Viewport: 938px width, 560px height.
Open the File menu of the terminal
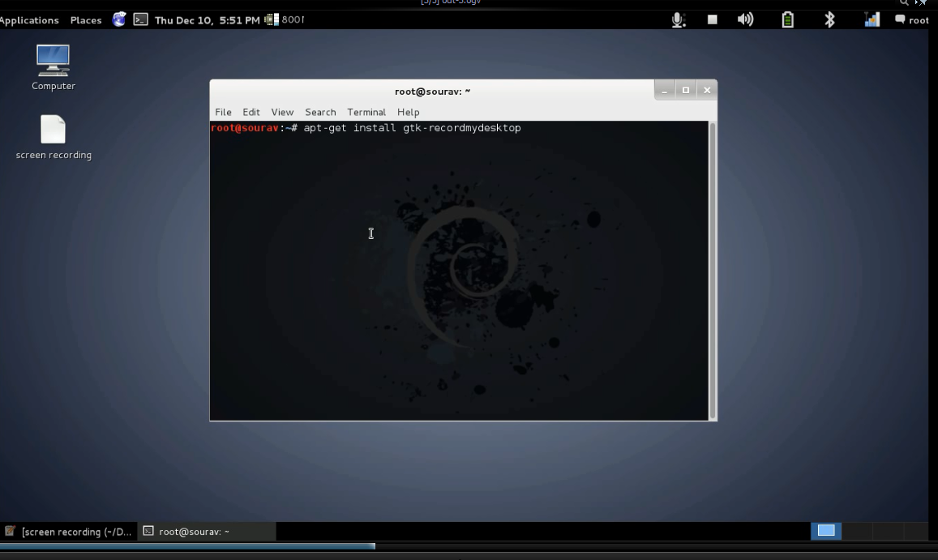tap(223, 112)
